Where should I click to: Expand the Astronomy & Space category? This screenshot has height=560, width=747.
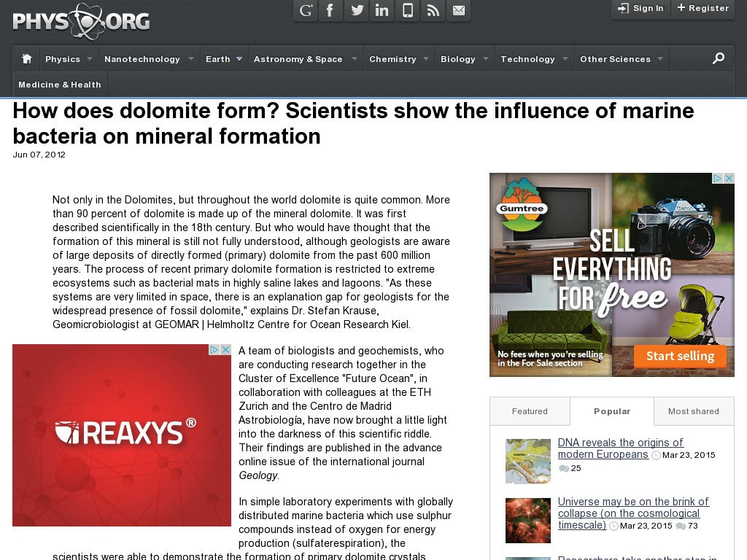tap(301, 59)
